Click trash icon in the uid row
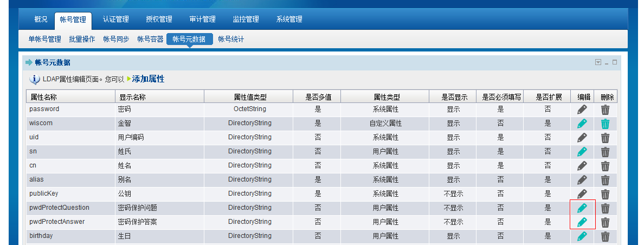 (x=606, y=138)
